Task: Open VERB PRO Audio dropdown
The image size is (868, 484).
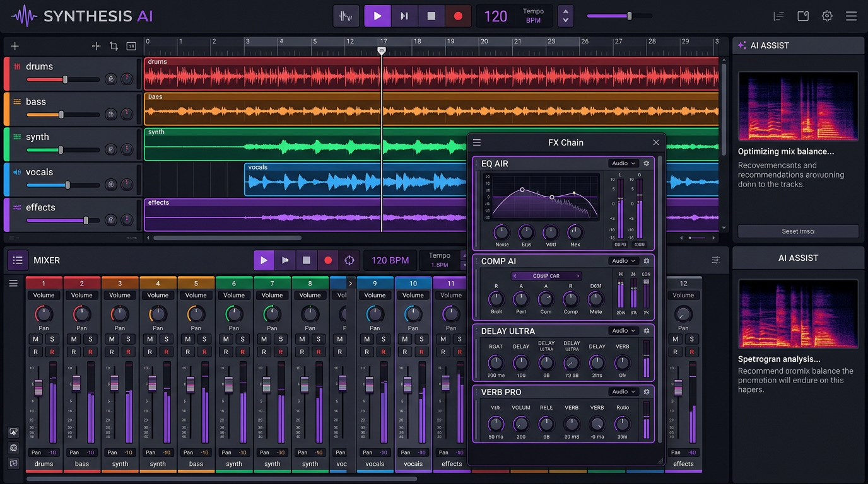Action: point(623,392)
